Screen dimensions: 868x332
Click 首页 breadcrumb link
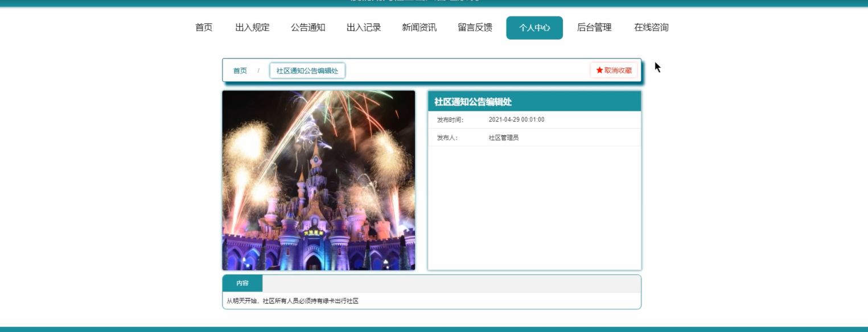point(240,70)
